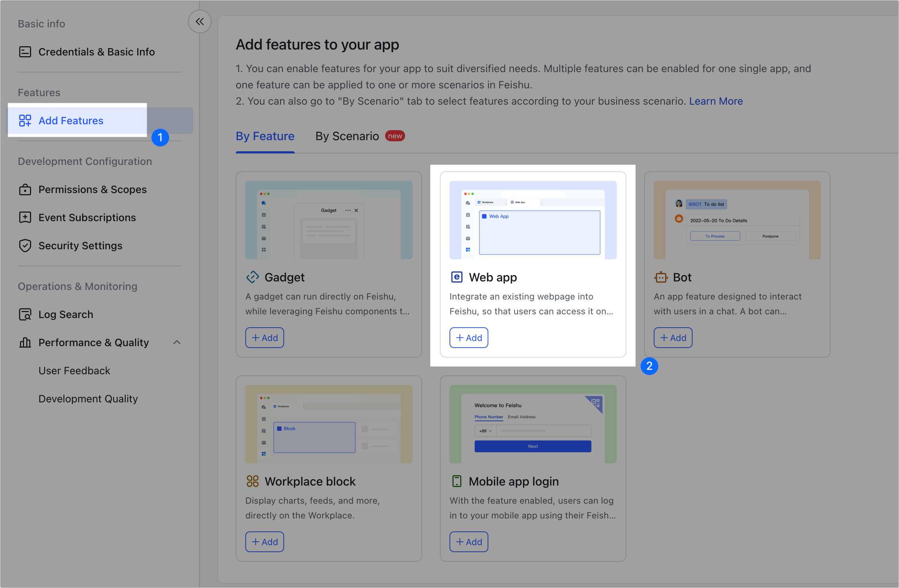This screenshot has width=899, height=588.
Task: Open Development Quality in sidebar
Action: (x=88, y=399)
